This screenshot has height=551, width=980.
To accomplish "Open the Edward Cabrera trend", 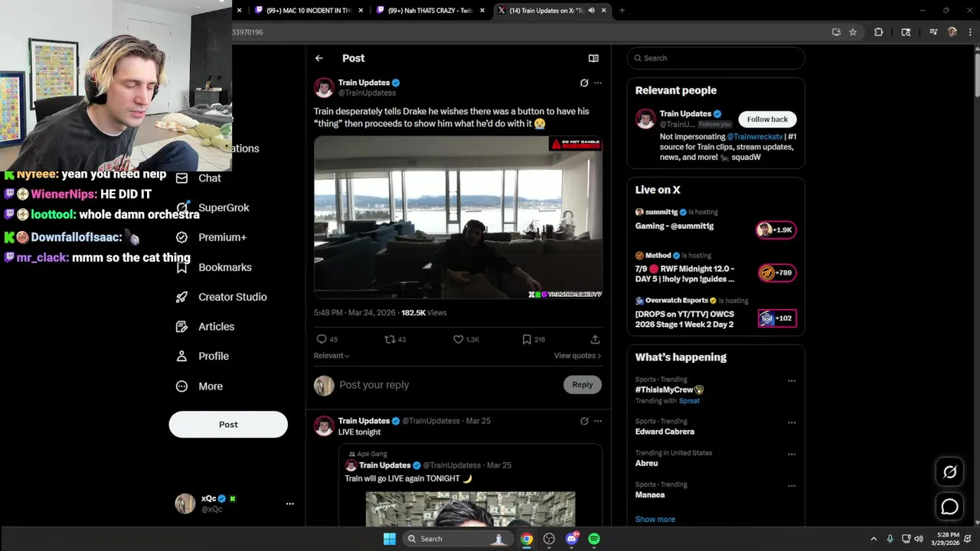I will (665, 432).
